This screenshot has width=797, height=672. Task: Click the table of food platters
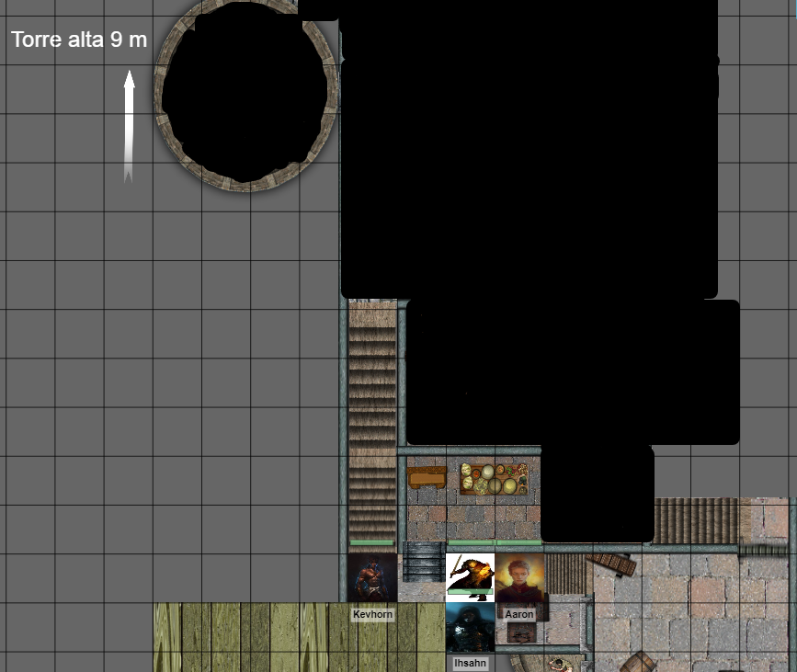[494, 478]
